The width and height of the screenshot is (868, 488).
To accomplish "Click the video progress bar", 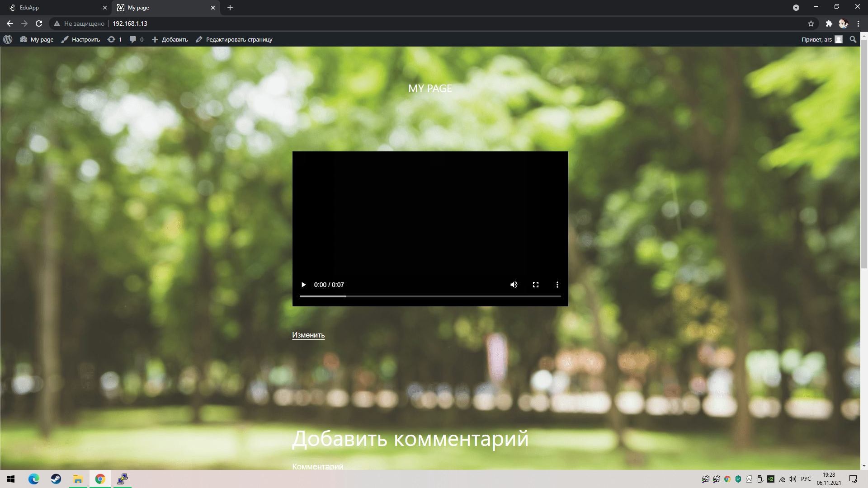I will coord(430,296).
